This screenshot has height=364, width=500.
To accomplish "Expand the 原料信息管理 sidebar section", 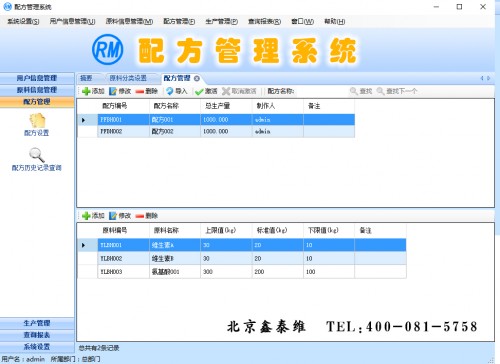I will 37,90.
